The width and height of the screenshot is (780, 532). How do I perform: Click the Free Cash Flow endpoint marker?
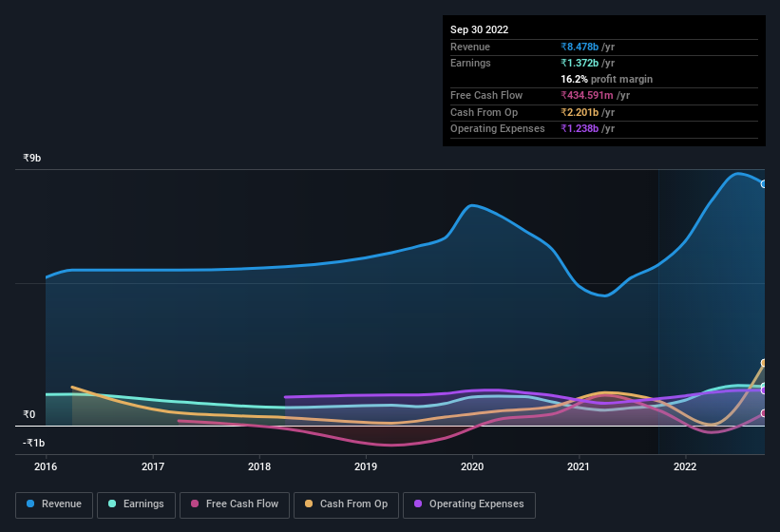click(x=764, y=413)
